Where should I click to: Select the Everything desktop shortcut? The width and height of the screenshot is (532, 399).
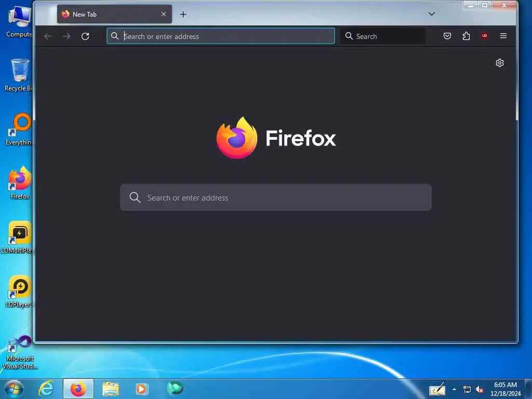click(x=19, y=129)
